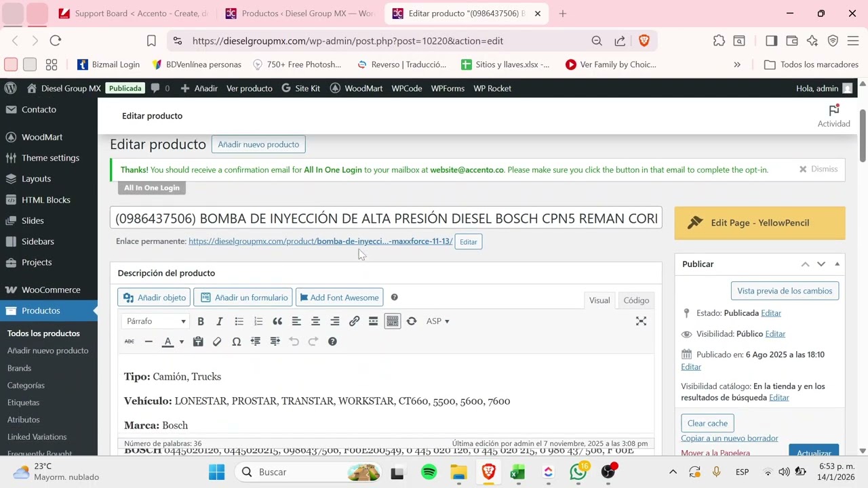This screenshot has height=488, width=868.
Task: Move the Publicar panel down
Action: coord(821,264)
